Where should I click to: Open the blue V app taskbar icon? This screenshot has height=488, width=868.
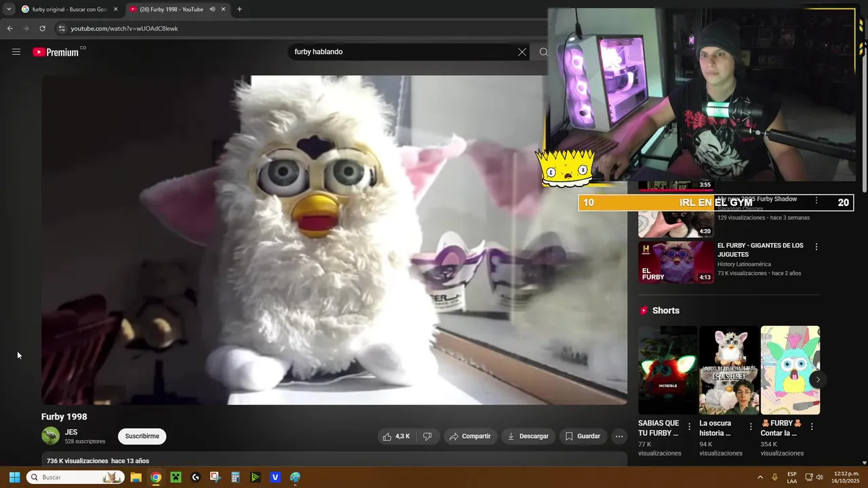point(275,477)
